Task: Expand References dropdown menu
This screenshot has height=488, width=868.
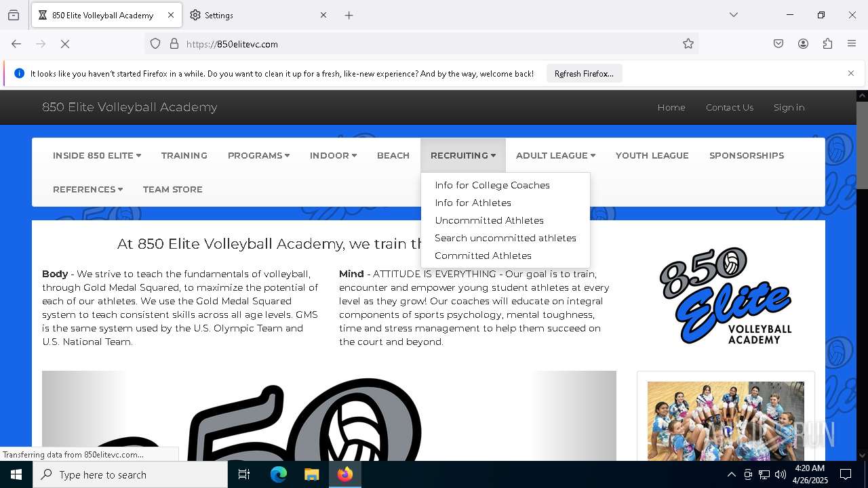Action: [x=87, y=189]
